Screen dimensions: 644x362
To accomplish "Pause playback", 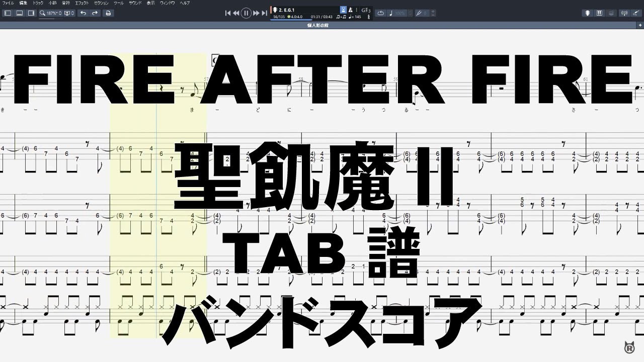I will pos(246,13).
